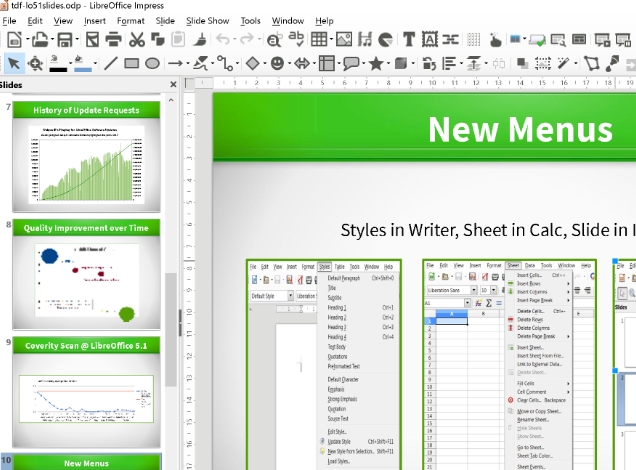Click the Copy icon
The height and width of the screenshot is (470, 636).
(157, 40)
